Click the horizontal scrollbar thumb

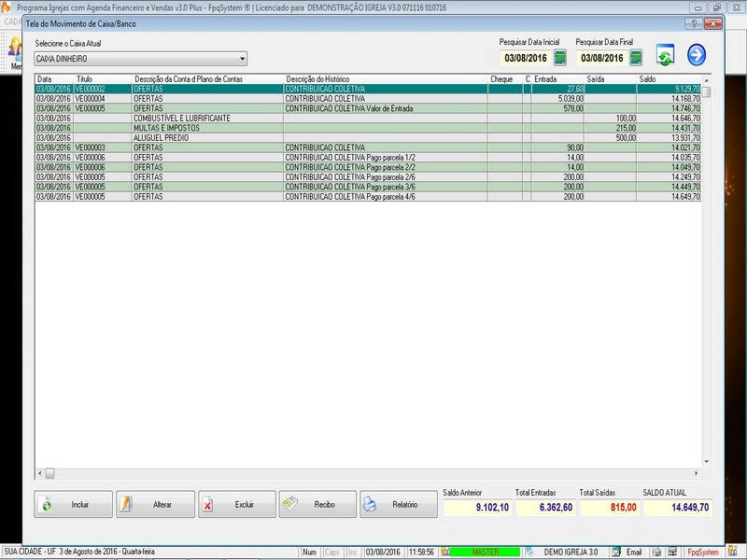pos(49,473)
